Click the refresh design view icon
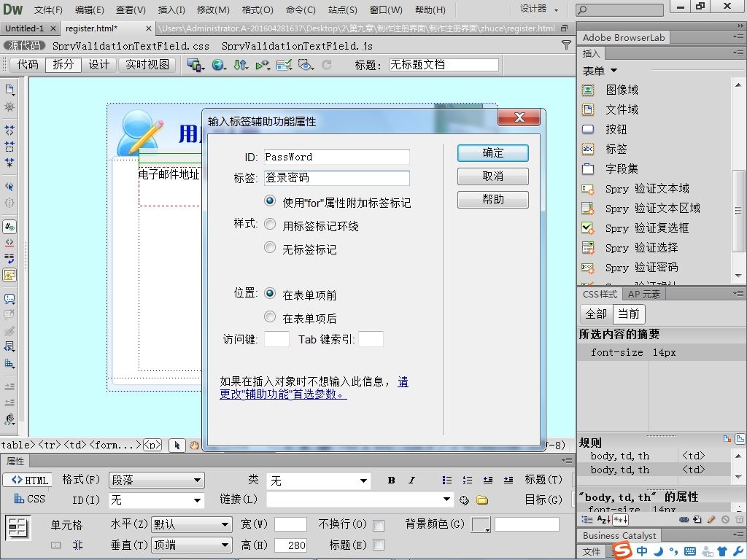Image resolution: width=747 pixels, height=560 pixels. point(327,64)
